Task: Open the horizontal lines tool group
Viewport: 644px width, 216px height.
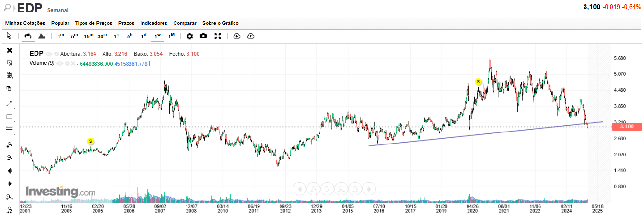Action: pos(10,130)
